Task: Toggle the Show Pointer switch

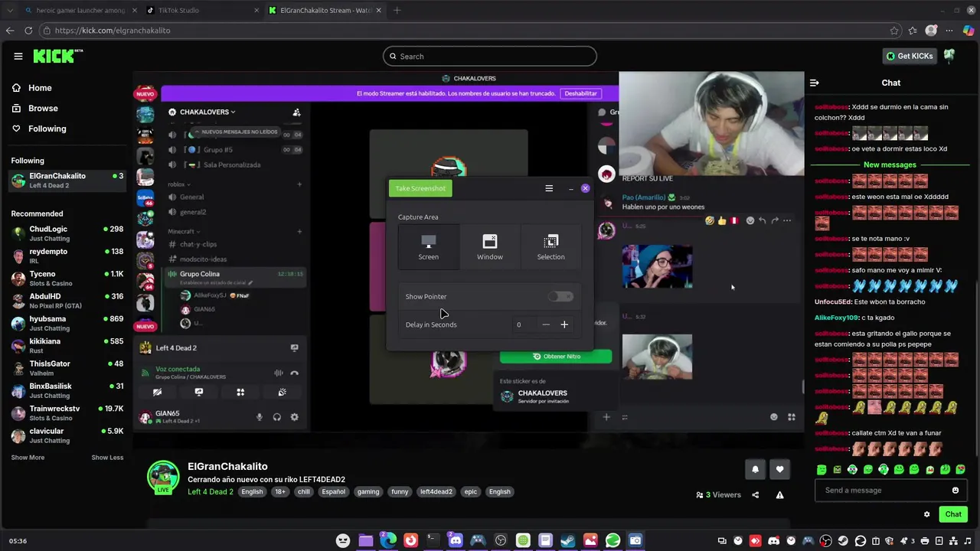Action: (560, 296)
